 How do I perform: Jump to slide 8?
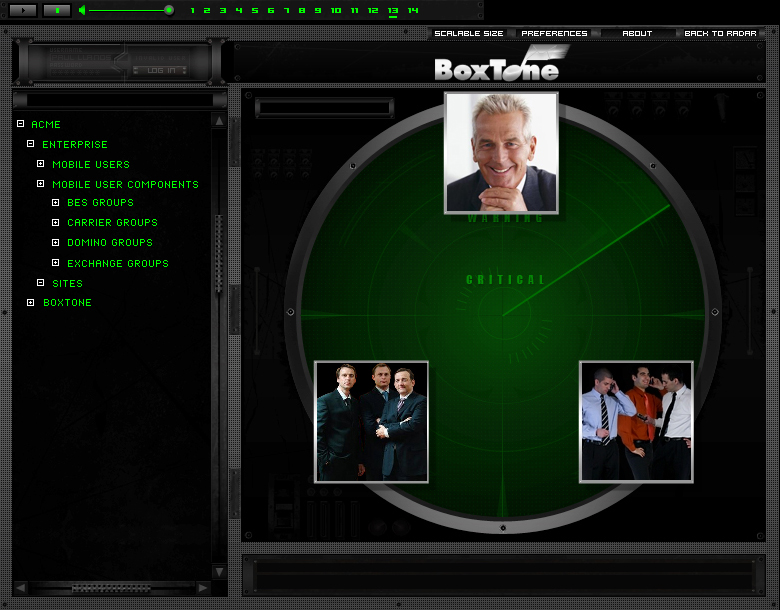click(x=302, y=10)
